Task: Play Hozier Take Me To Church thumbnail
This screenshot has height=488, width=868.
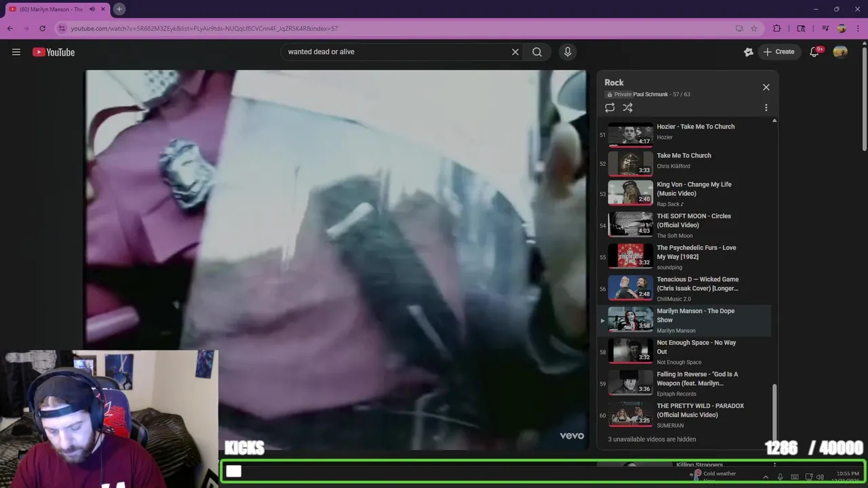Action: tap(630, 134)
